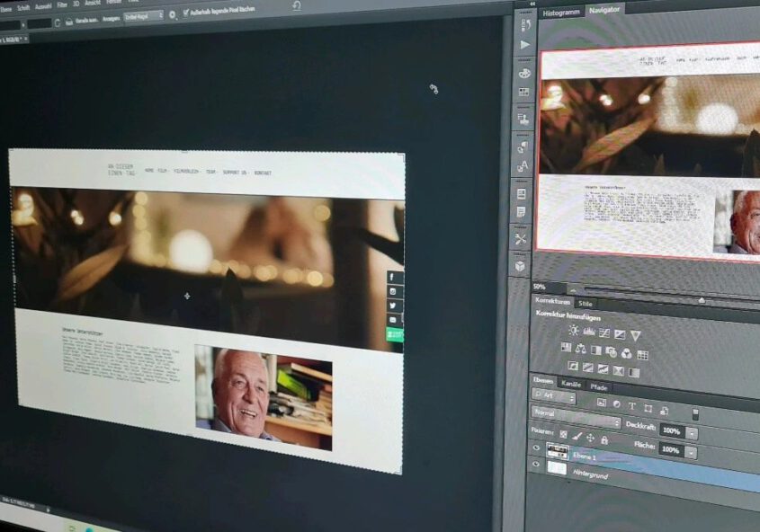Image resolution: width=760 pixels, height=532 pixels.
Task: Click the Actions play panel icon
Action: (525, 44)
